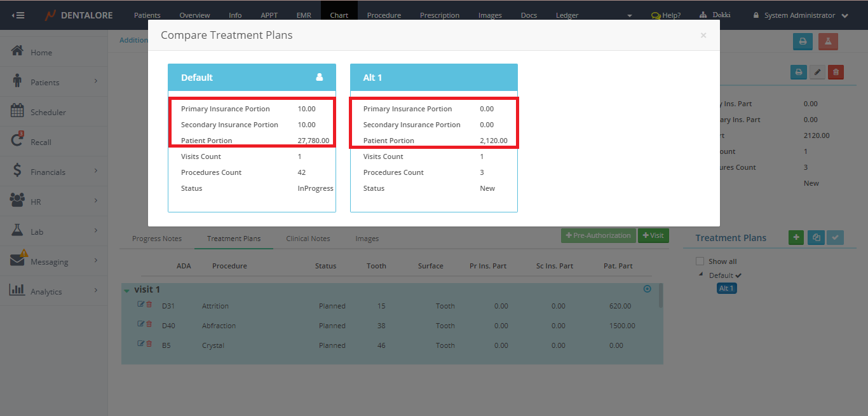Collapse the visit 1 group

pyautogui.click(x=126, y=291)
